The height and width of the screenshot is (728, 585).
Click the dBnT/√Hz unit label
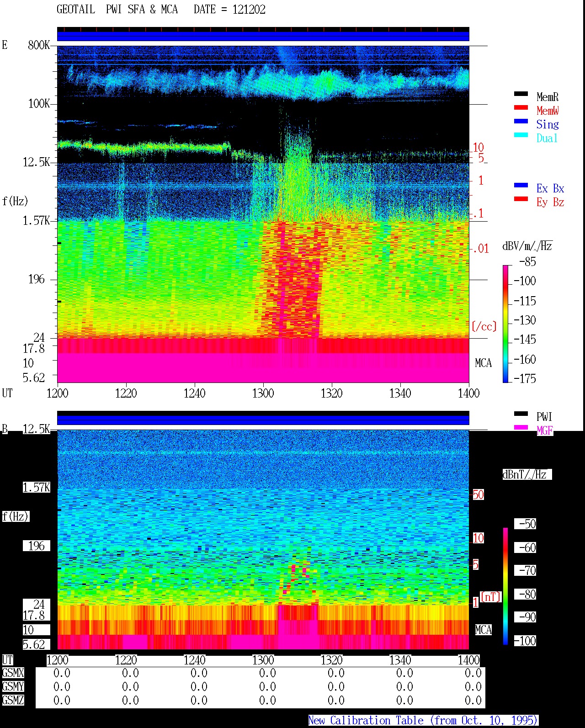[526, 474]
